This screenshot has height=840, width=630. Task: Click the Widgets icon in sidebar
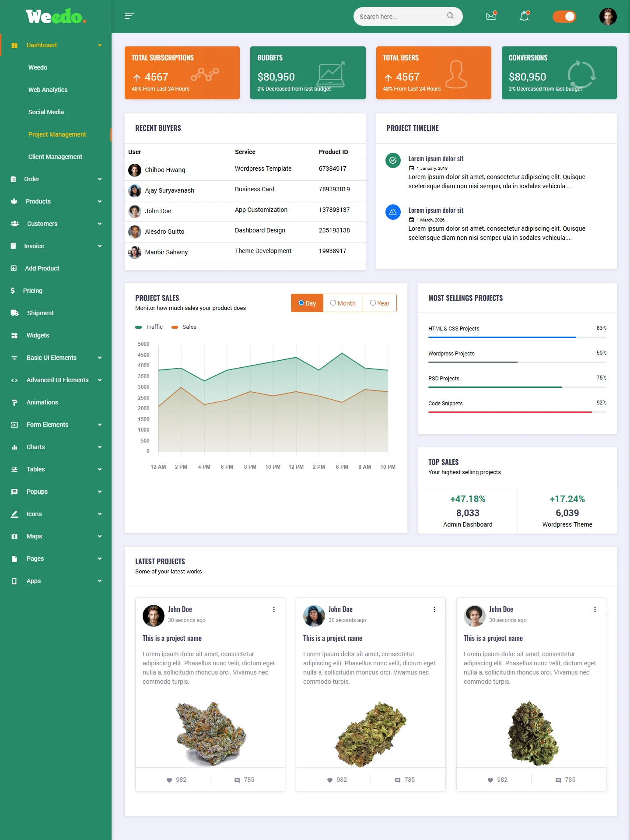coord(14,335)
